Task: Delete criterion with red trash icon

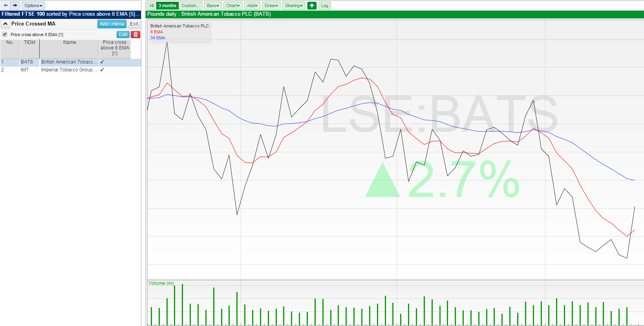Action: (135, 35)
